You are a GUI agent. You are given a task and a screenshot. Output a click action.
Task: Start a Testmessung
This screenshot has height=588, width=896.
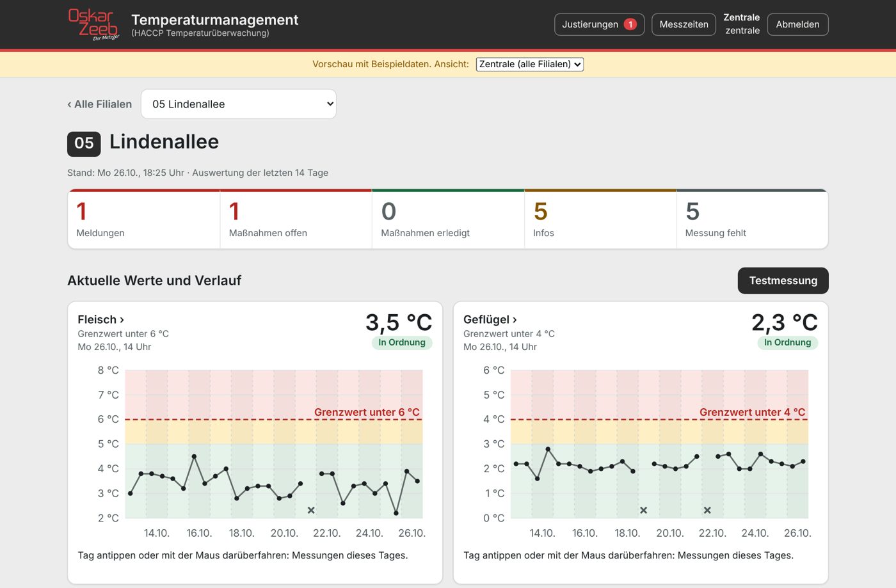pyautogui.click(x=783, y=280)
